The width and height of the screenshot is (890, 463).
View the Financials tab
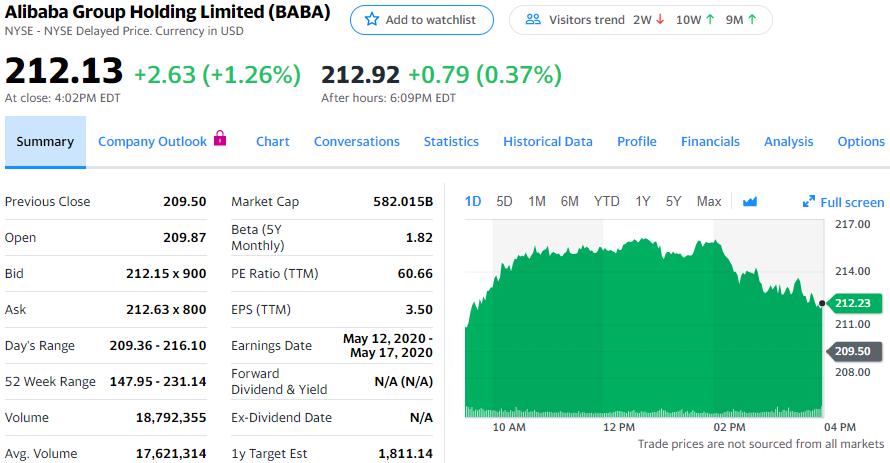710,142
